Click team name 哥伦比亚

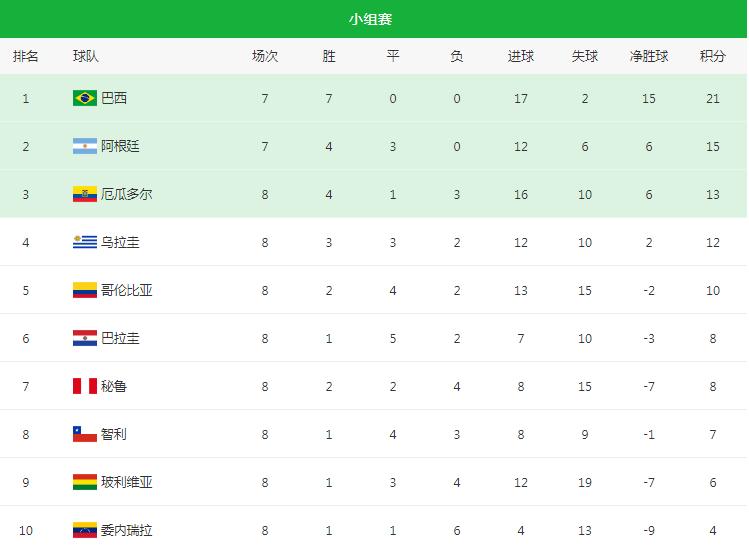click(127, 290)
